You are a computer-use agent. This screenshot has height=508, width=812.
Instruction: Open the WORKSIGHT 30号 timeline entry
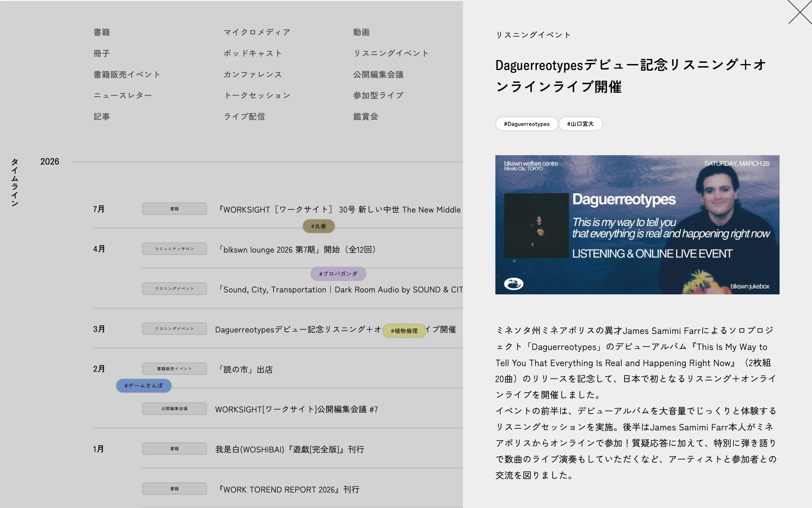[339, 210]
